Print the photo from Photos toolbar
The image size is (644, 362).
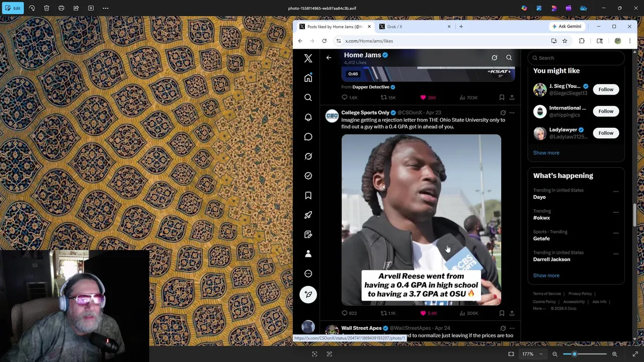tap(61, 8)
